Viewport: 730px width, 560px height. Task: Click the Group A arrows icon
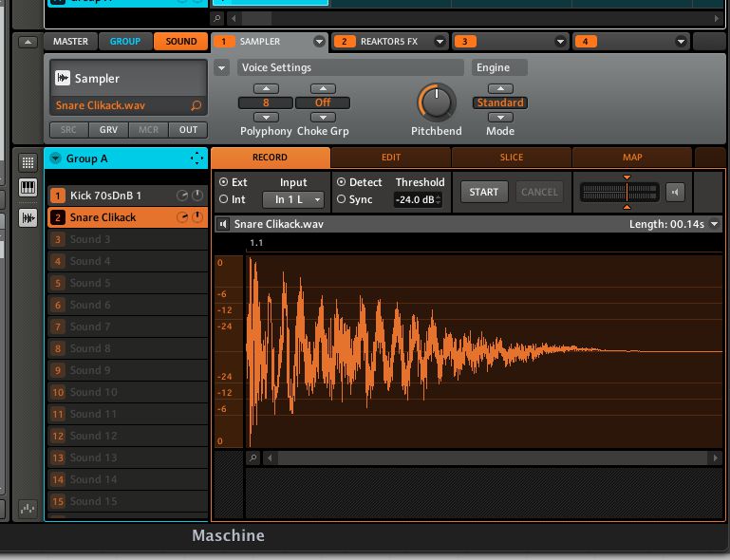point(197,159)
